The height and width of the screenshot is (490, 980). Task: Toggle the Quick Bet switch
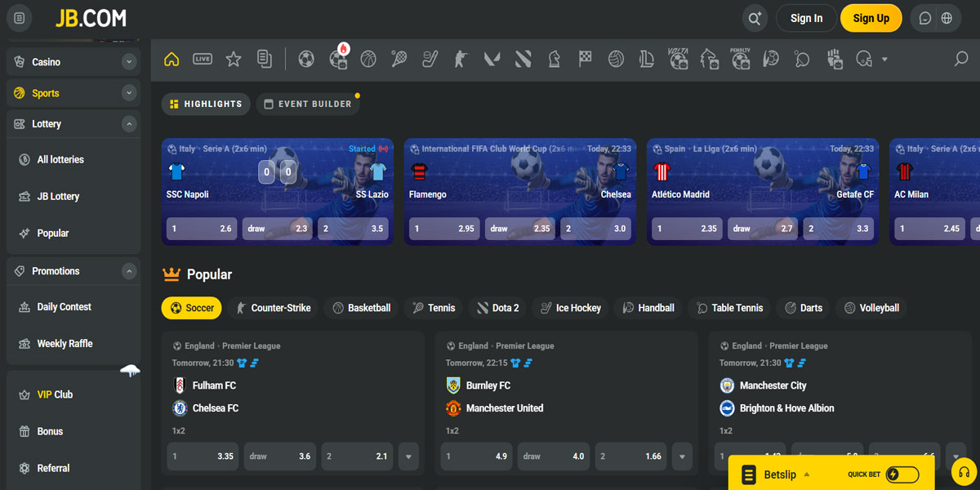tap(902, 474)
